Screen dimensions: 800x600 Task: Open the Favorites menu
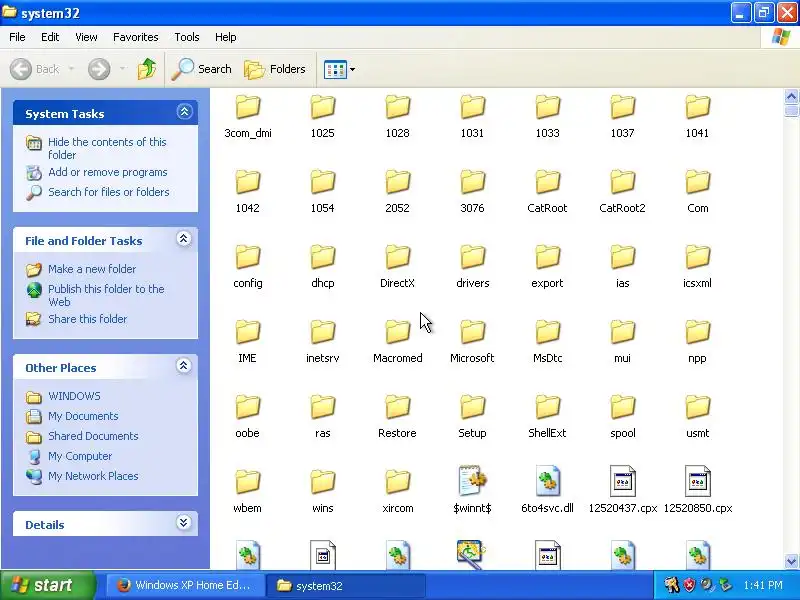[x=136, y=37]
